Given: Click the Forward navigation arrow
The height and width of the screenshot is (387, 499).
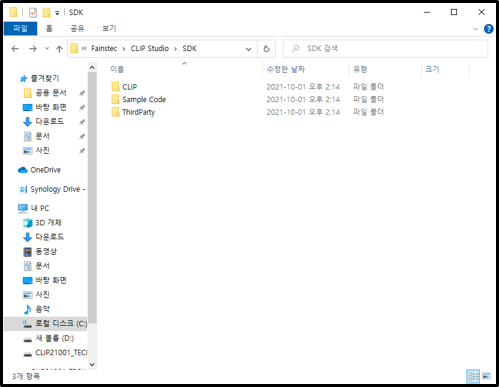Looking at the screenshot, I should (x=33, y=49).
